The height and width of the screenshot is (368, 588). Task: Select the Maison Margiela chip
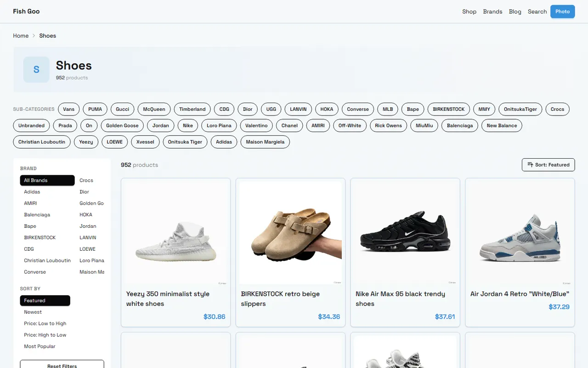tap(265, 142)
